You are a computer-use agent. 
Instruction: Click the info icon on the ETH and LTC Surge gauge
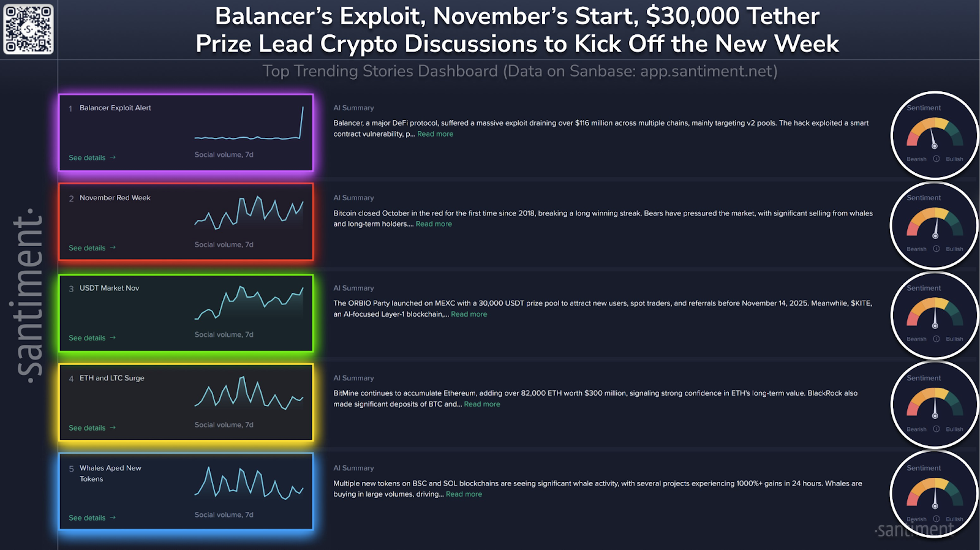[935, 429]
